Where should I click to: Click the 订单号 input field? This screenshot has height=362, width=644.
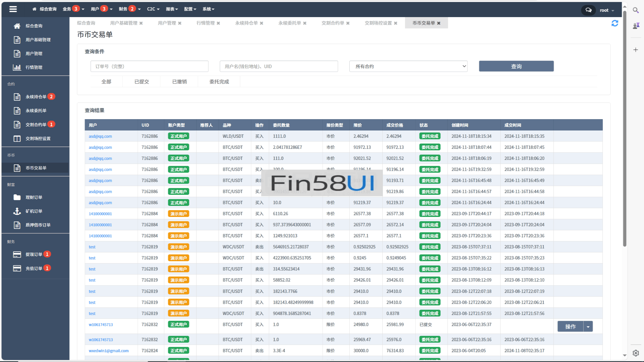[x=149, y=66]
